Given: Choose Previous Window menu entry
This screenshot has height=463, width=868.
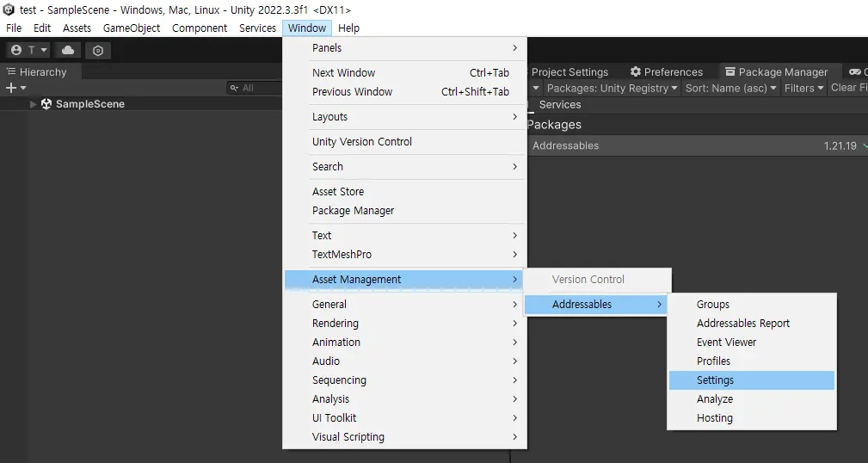Looking at the screenshot, I should [404, 92].
